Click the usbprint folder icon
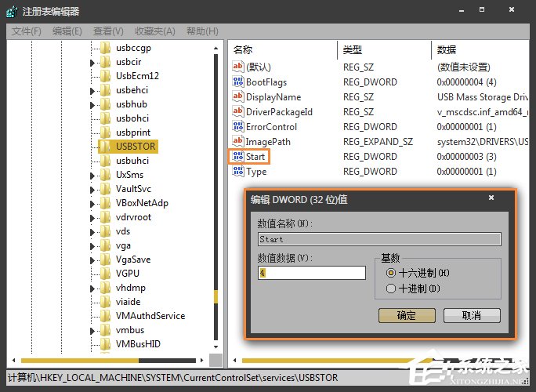Image resolution: width=536 pixels, height=392 pixels. click(105, 132)
